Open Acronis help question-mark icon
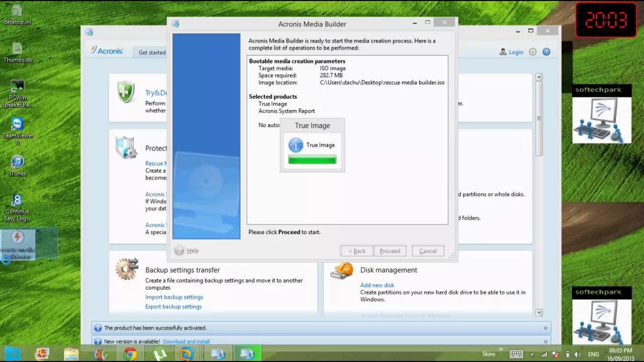Image resolution: width=644 pixels, height=362 pixels. 546,52
